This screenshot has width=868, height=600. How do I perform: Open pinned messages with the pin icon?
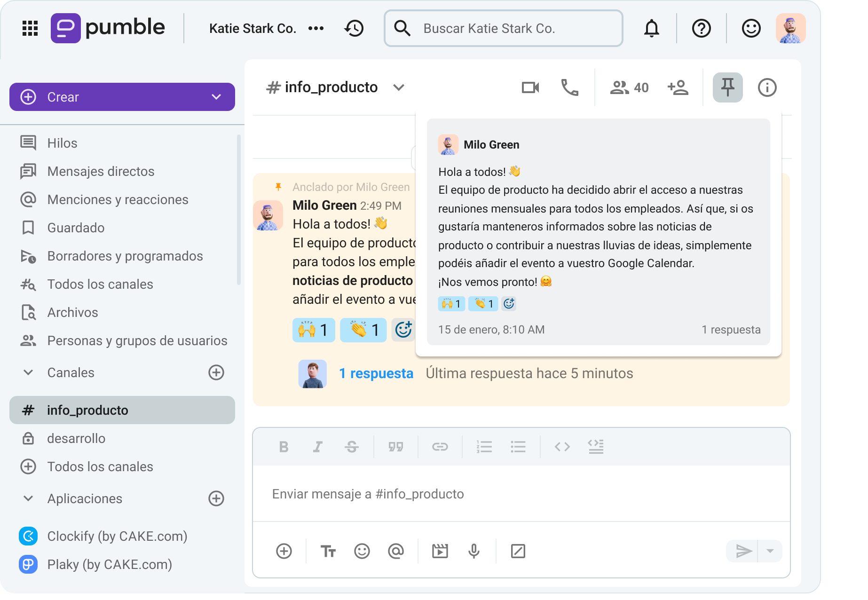click(x=727, y=87)
